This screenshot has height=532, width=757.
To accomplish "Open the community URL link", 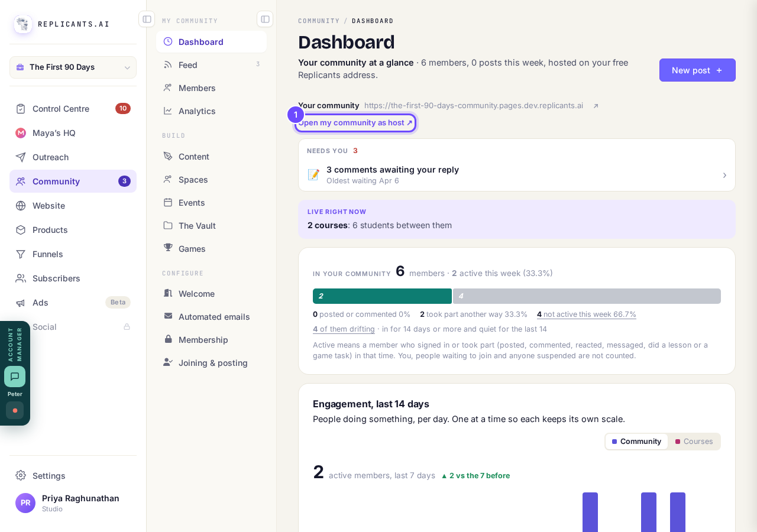I will (474, 106).
